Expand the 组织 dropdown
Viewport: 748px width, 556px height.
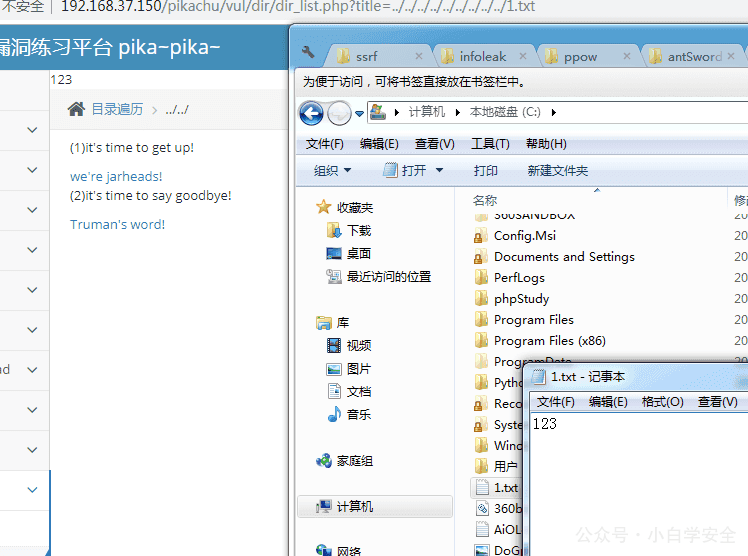coord(332,170)
